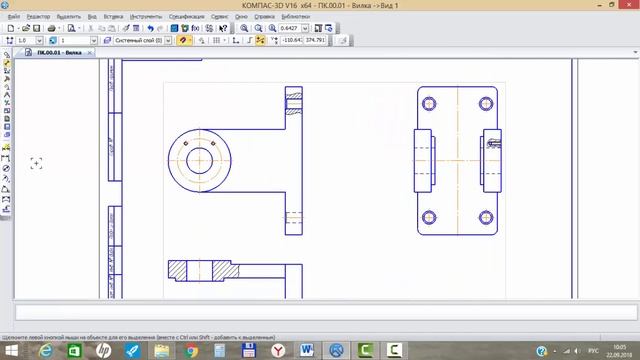Open the Файл menu

[x=13, y=17]
